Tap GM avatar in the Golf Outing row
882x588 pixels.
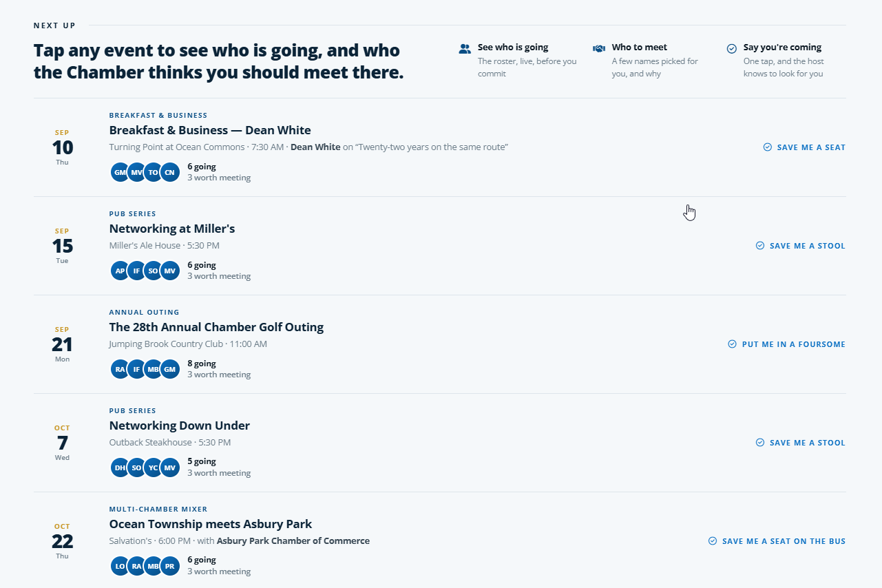(170, 369)
